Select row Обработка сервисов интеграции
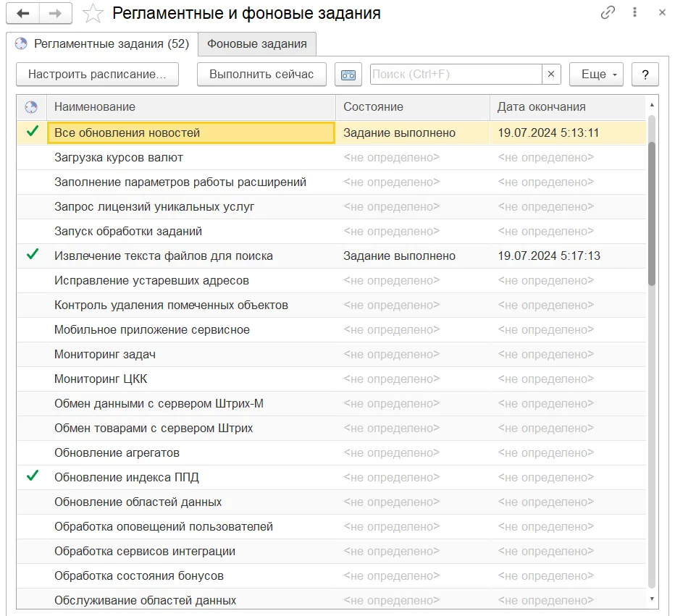Viewport: 675px width, 616px height. (x=331, y=551)
